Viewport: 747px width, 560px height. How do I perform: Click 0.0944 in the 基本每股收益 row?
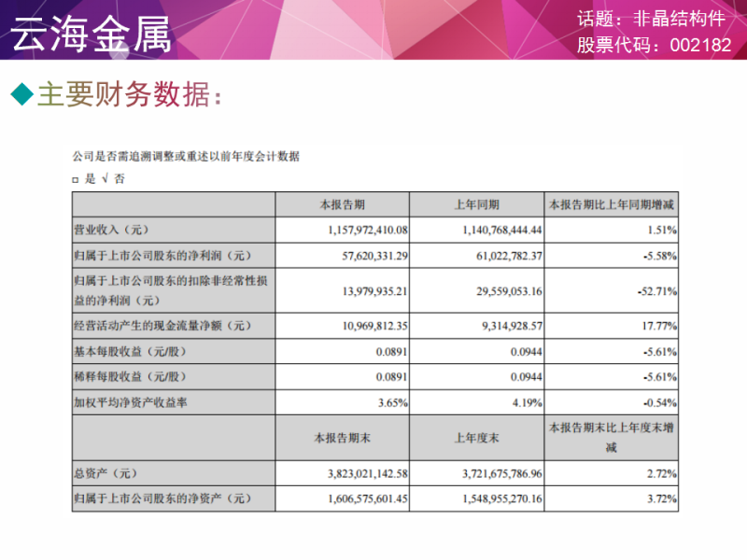tap(526, 352)
